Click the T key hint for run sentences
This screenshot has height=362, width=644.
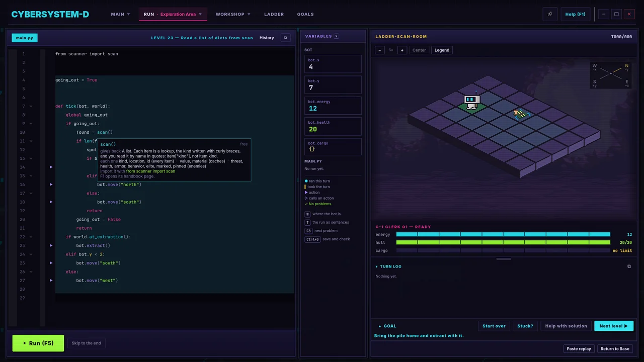click(x=308, y=222)
